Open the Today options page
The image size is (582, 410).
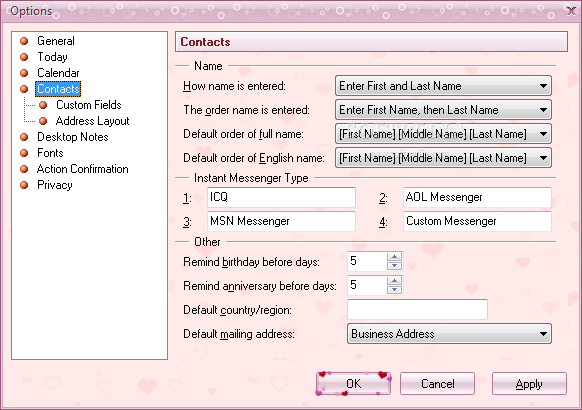coord(52,57)
